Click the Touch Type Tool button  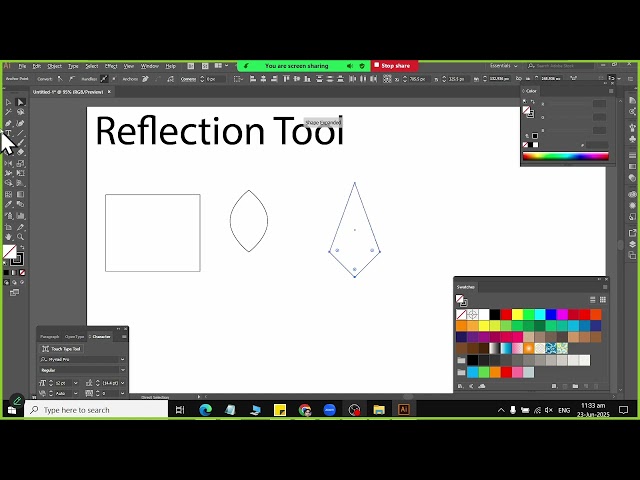click(62, 349)
